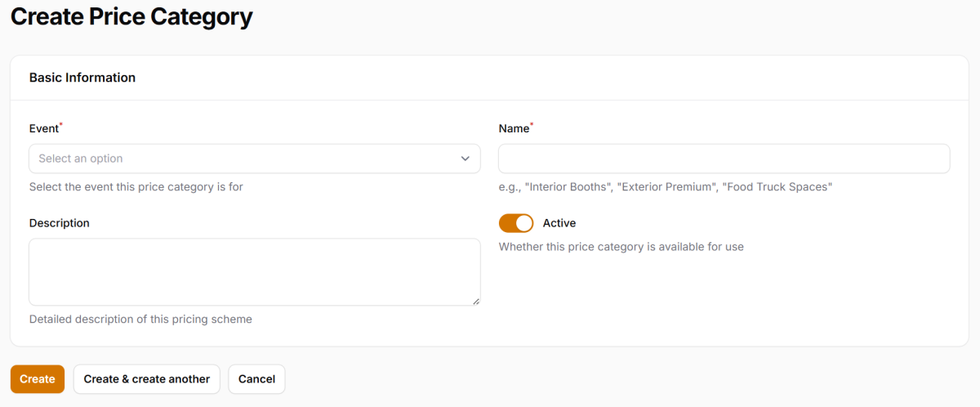Click the Description textarea resize handle
This screenshot has width=980, height=407.
point(476,302)
